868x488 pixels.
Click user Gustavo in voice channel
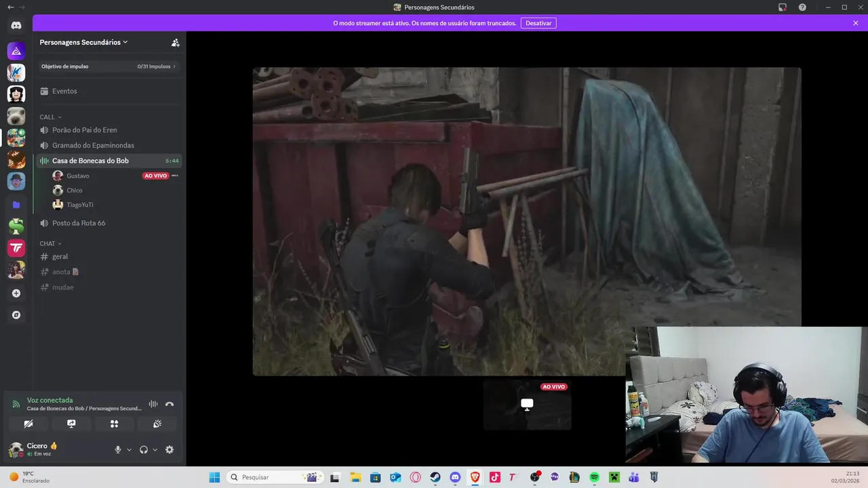pos(78,176)
